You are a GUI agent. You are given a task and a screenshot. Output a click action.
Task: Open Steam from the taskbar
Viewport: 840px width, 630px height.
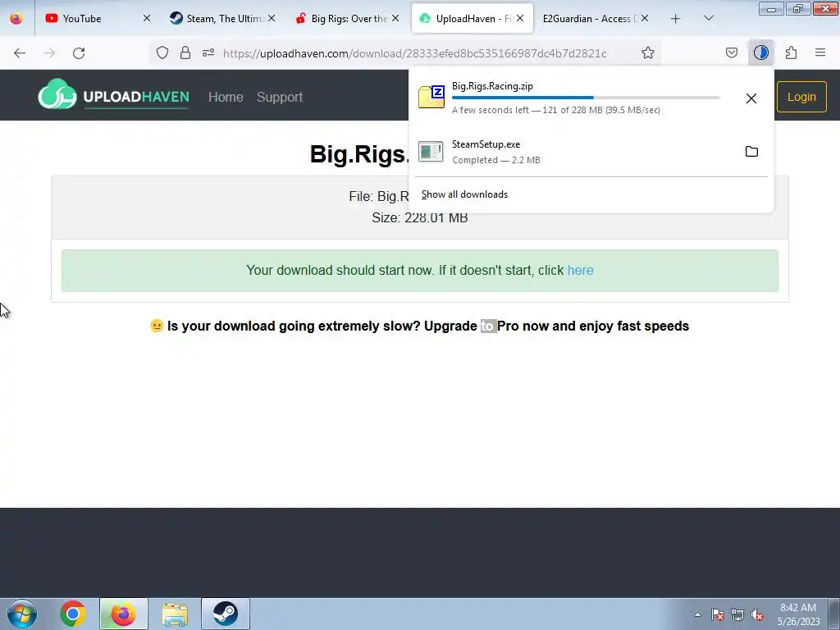coord(226,614)
